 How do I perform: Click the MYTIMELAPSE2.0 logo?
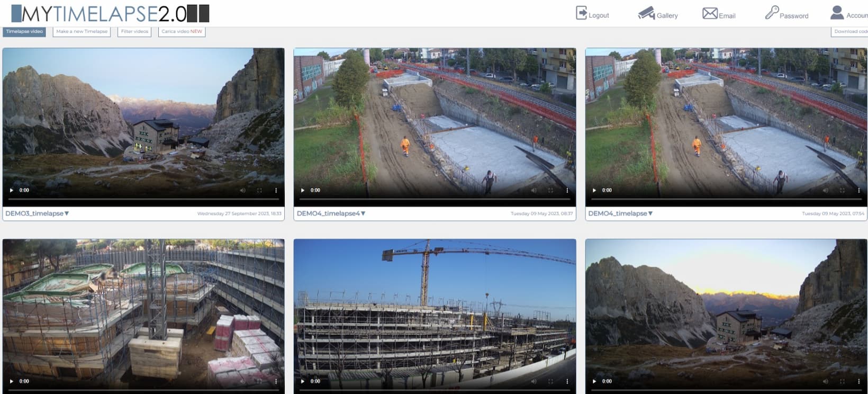click(x=110, y=14)
